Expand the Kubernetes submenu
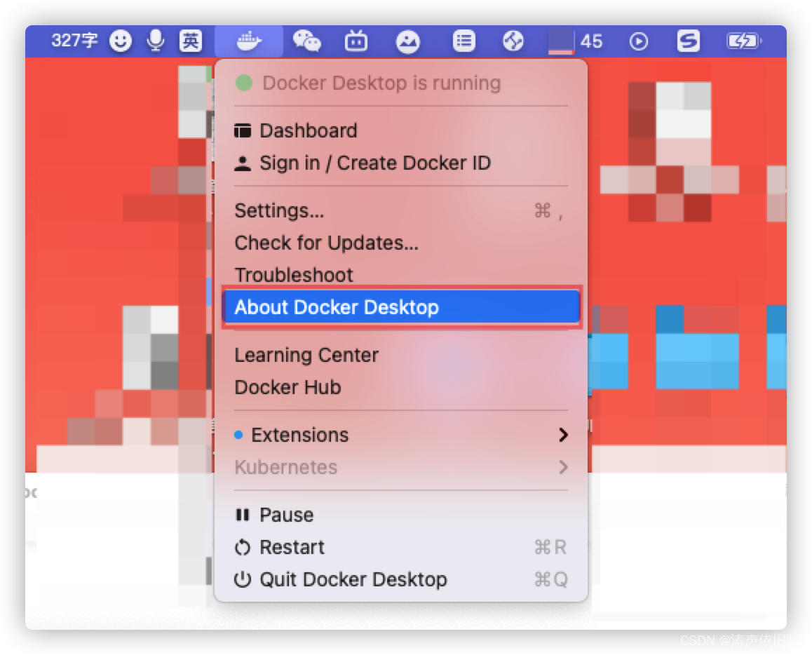This screenshot has width=812, height=655. 401,467
